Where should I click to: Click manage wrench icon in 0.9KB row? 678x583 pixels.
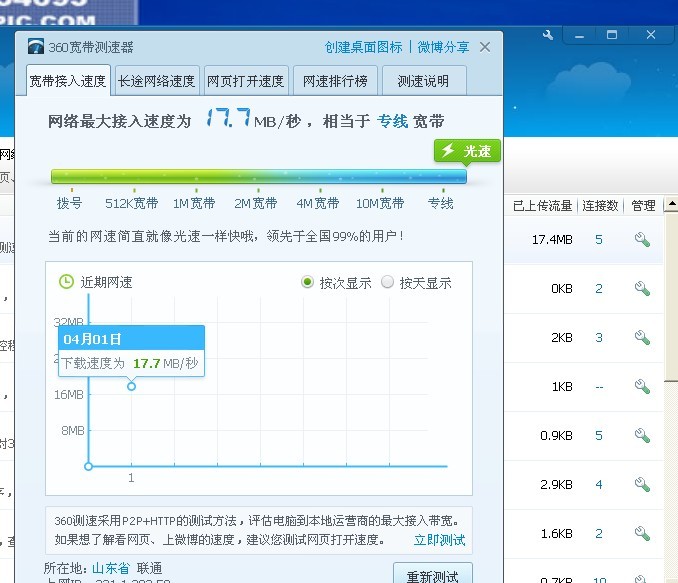(642, 435)
